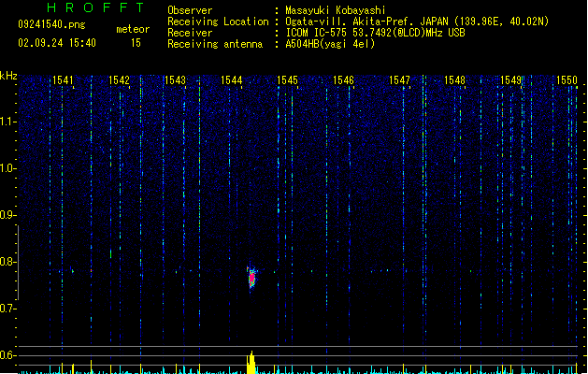
Task: Click the HROFFT title text
Action: tap(96, 7)
